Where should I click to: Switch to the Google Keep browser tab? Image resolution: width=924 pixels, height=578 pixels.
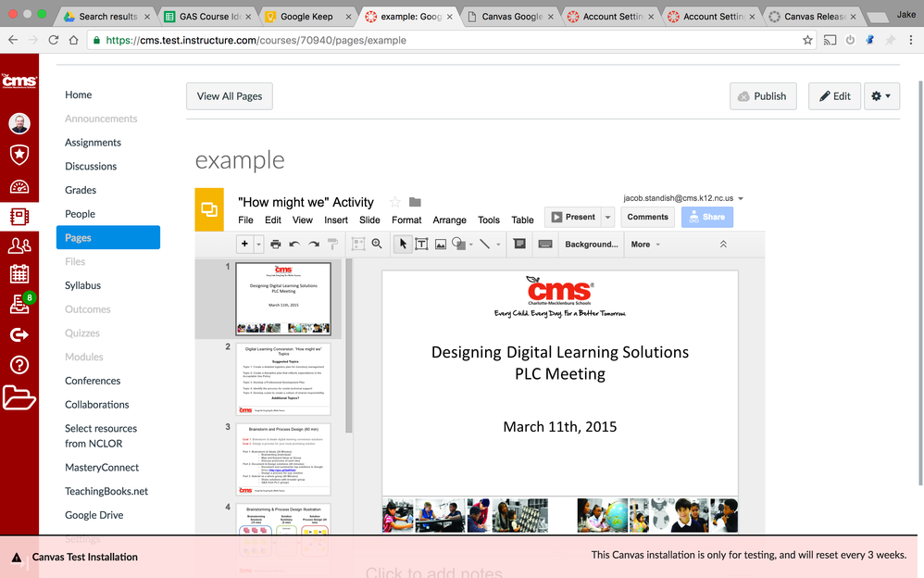[306, 17]
